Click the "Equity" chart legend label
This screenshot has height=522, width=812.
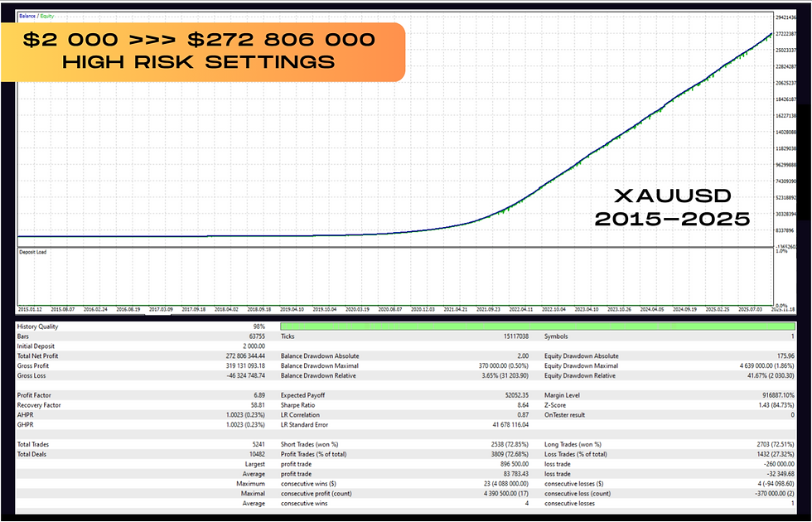click(47, 16)
